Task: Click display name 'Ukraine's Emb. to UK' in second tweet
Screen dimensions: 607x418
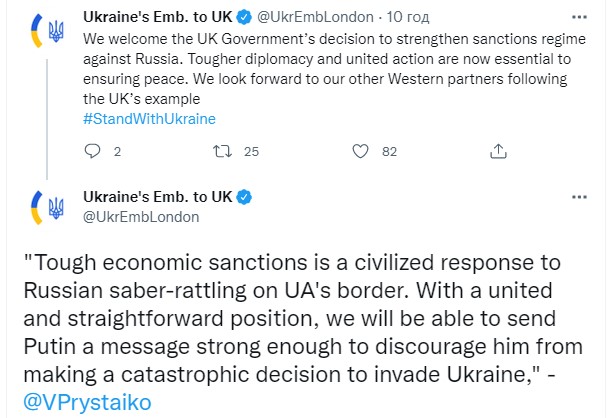Action: click(x=158, y=197)
